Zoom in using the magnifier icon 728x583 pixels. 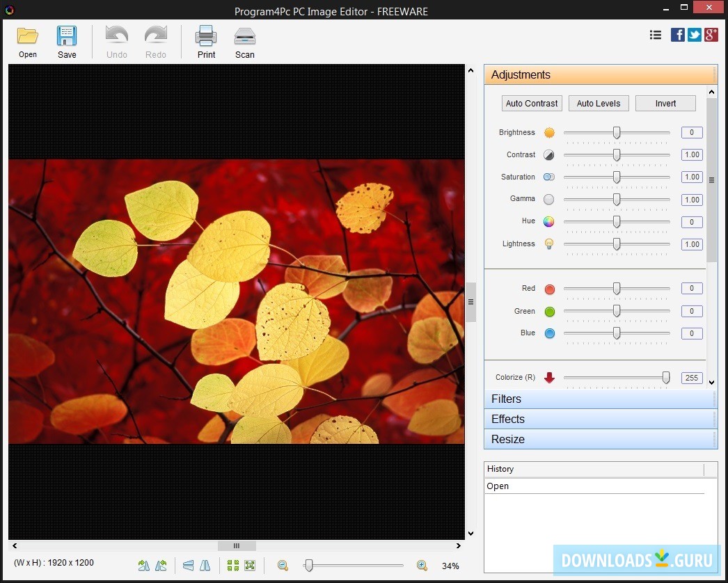pos(420,565)
